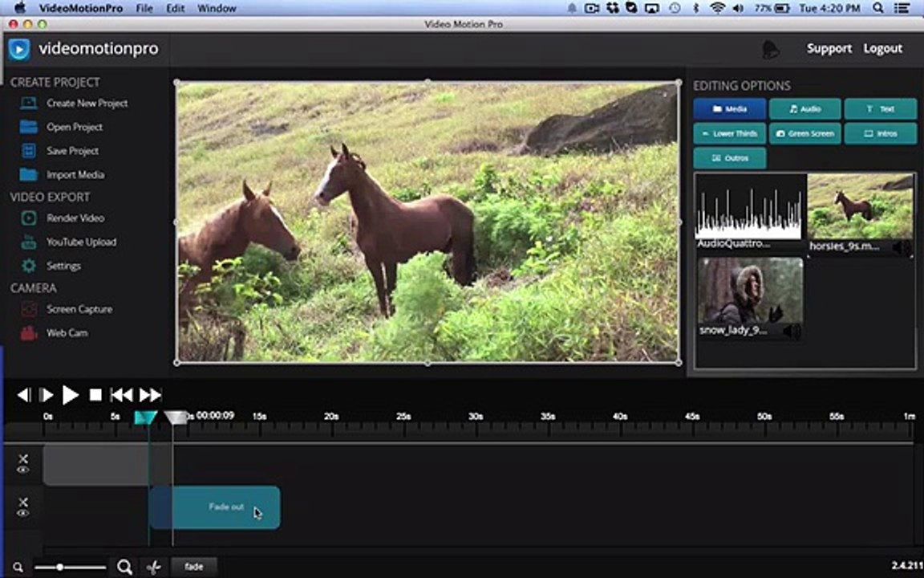
Task: Select the gray clip on top track
Action: [x=96, y=465]
